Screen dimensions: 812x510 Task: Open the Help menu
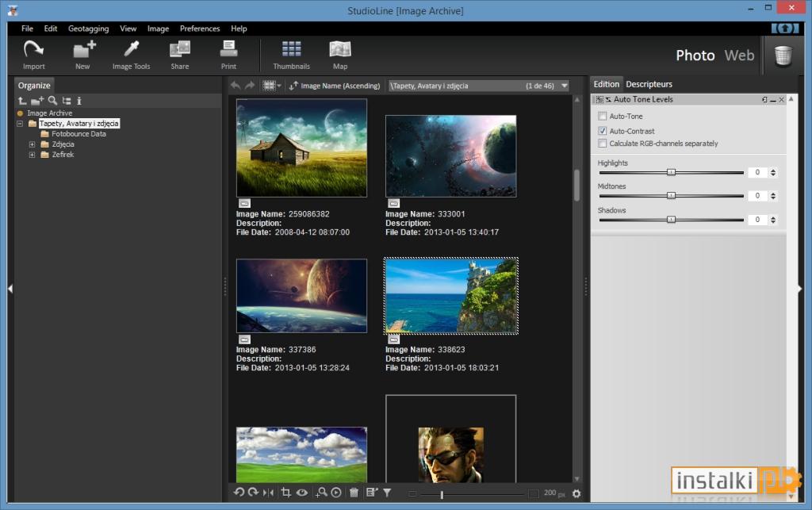[239, 29]
